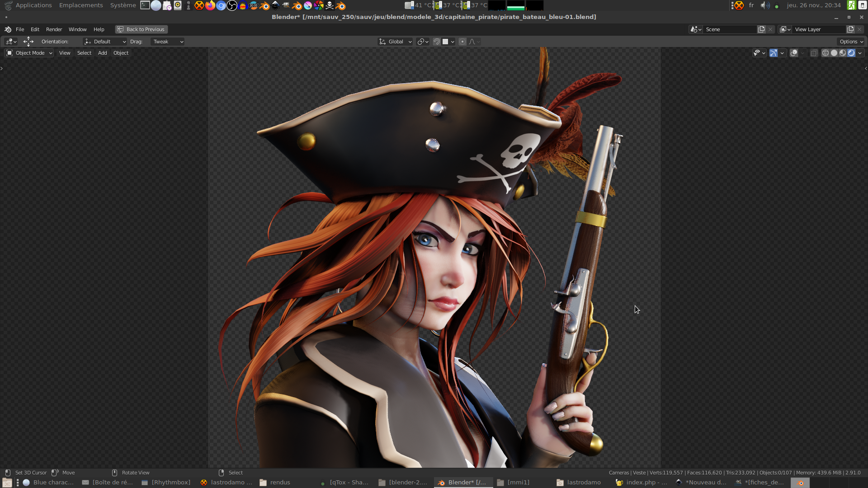Toggle proportional editing icon

pos(462,42)
